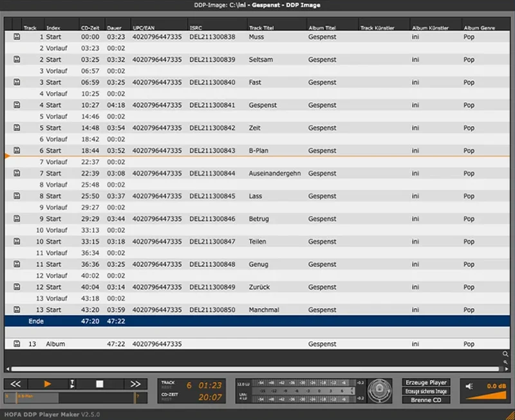The height and width of the screenshot is (420, 515).
Task: Click track title Seltsam
Action: tap(261, 59)
